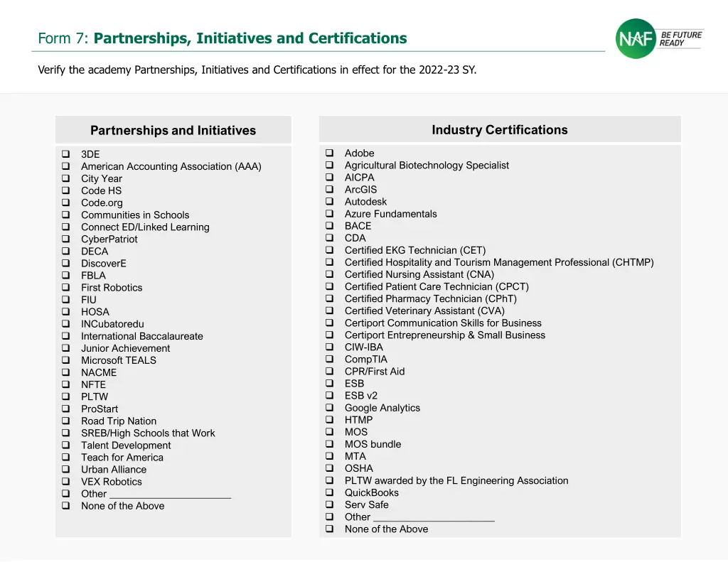Check the Autodesk checkbox
Image resolution: width=728 pixels, height=562 pixels.
[329, 201]
